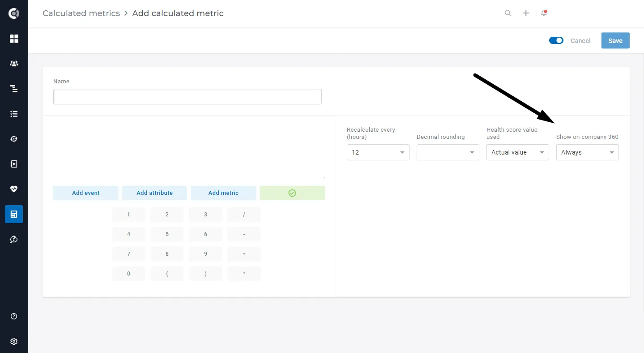Open the circular sync sidebar icon
Viewport: 644px width, 353px height.
14,139
